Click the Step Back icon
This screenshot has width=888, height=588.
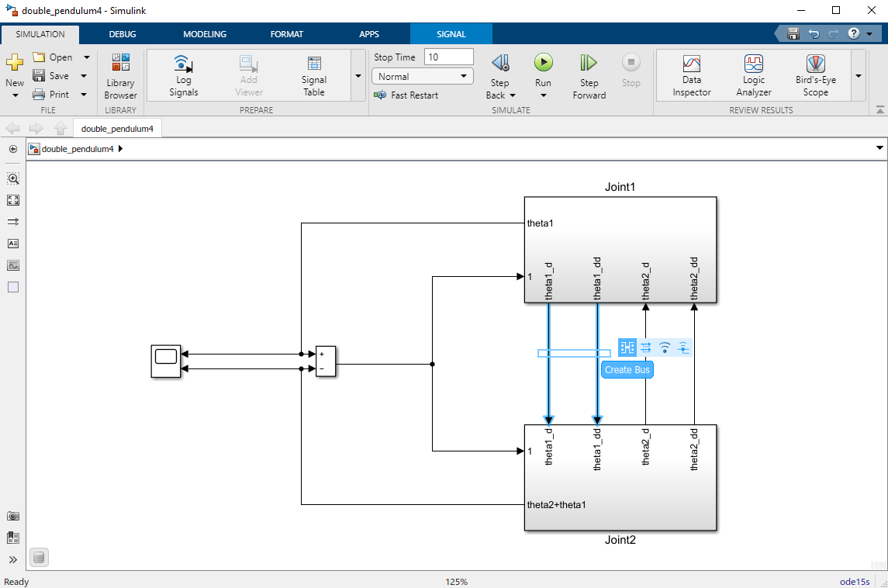coord(500,63)
